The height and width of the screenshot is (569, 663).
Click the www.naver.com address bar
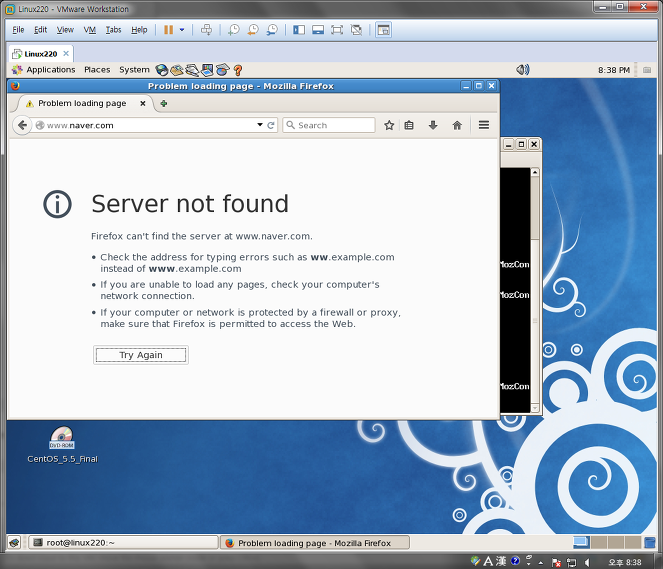[144, 125]
